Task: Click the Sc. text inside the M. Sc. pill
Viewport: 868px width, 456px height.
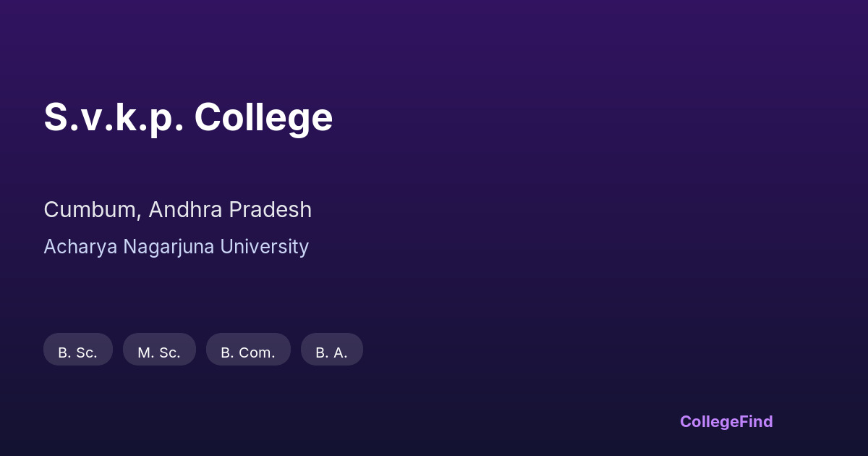Action: (169, 352)
